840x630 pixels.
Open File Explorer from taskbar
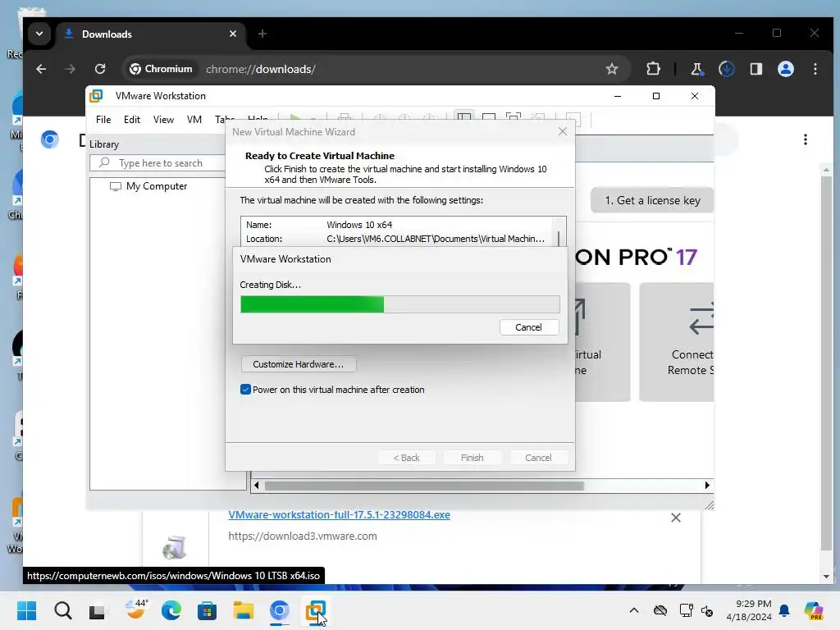243,610
